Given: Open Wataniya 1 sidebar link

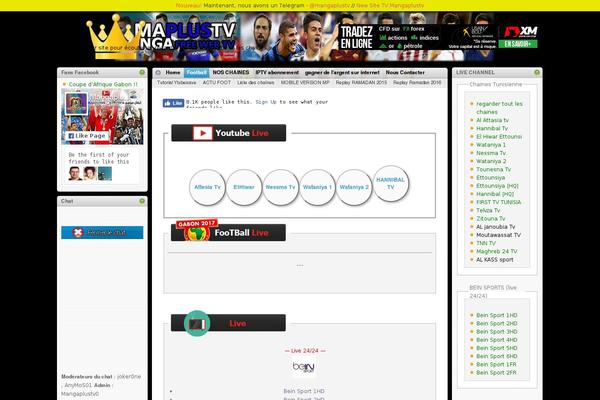Looking at the screenshot, I should click(x=491, y=145).
